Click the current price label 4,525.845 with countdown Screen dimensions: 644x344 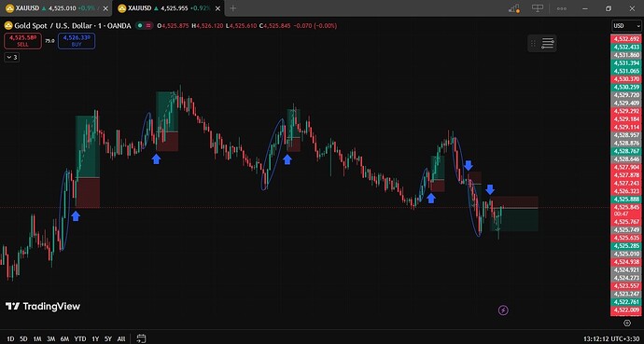point(626,211)
